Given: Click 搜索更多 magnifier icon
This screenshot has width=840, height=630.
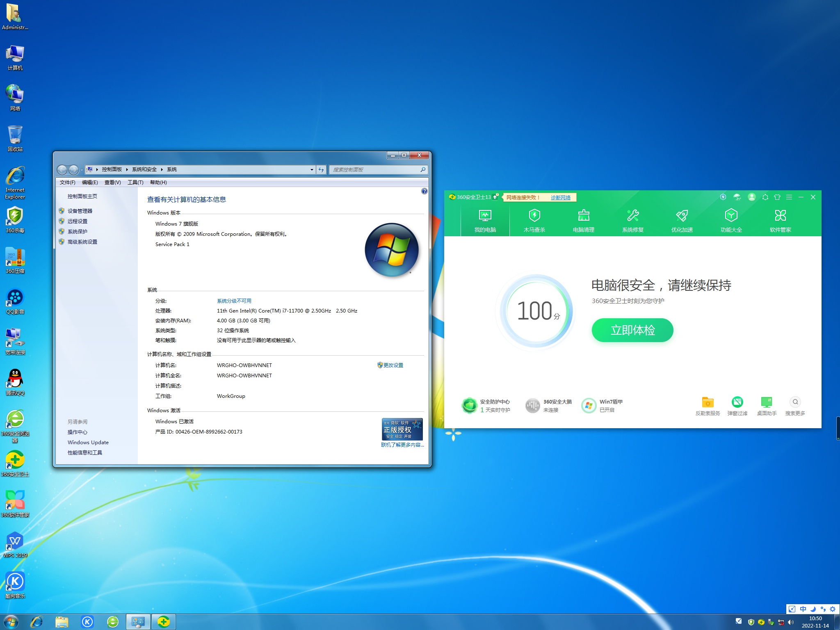Looking at the screenshot, I should pos(795,402).
